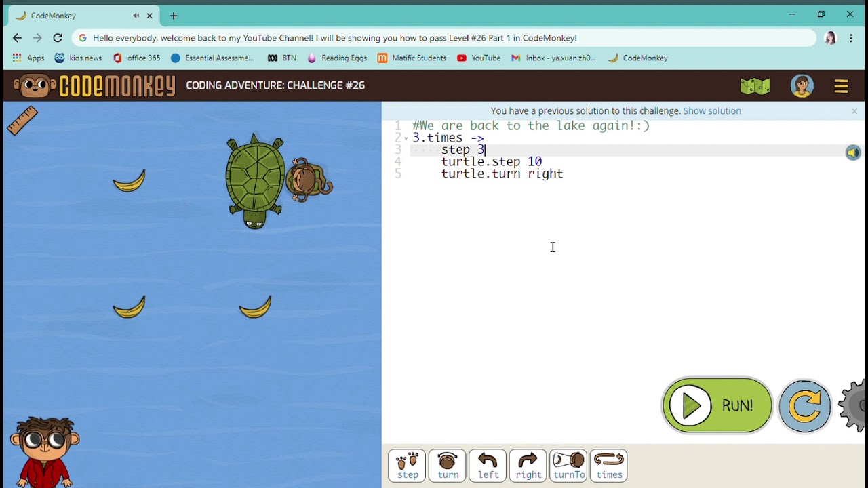Open the CodeMonkey bookmark

(x=637, y=58)
